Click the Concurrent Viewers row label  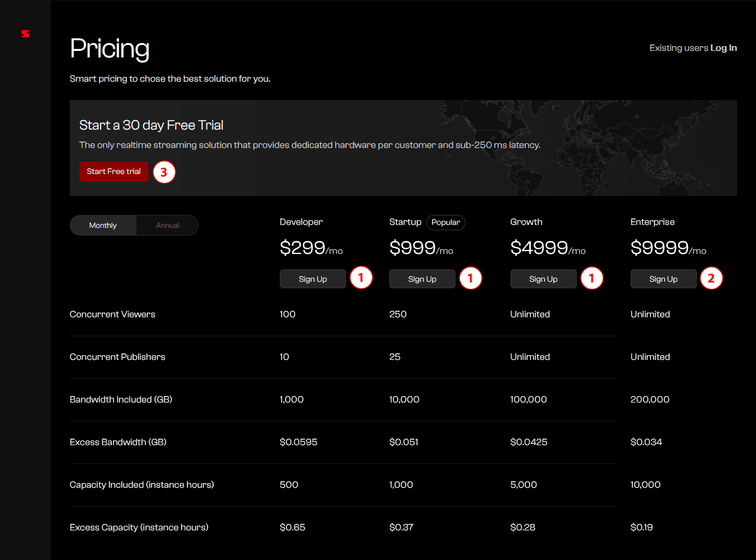[112, 314]
